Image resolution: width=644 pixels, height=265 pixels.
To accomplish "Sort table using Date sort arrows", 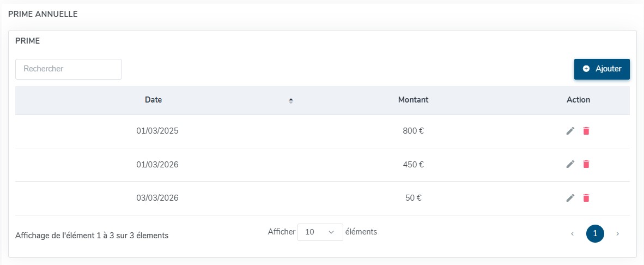I will tap(291, 100).
